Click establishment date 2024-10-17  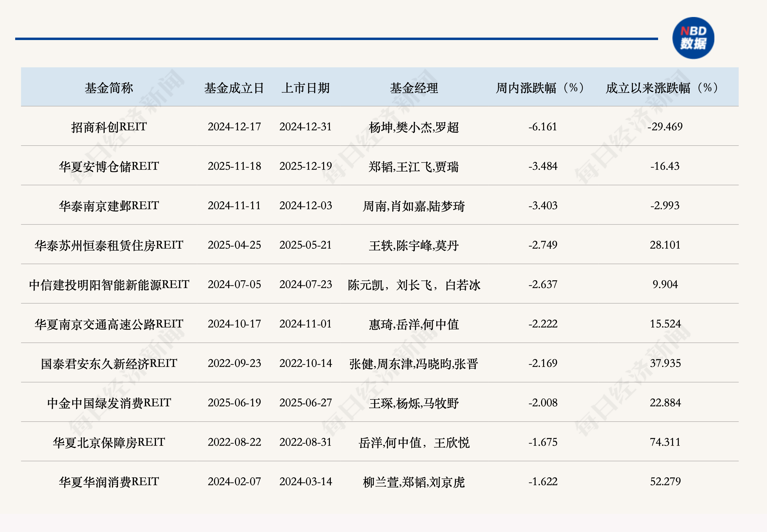[234, 324]
